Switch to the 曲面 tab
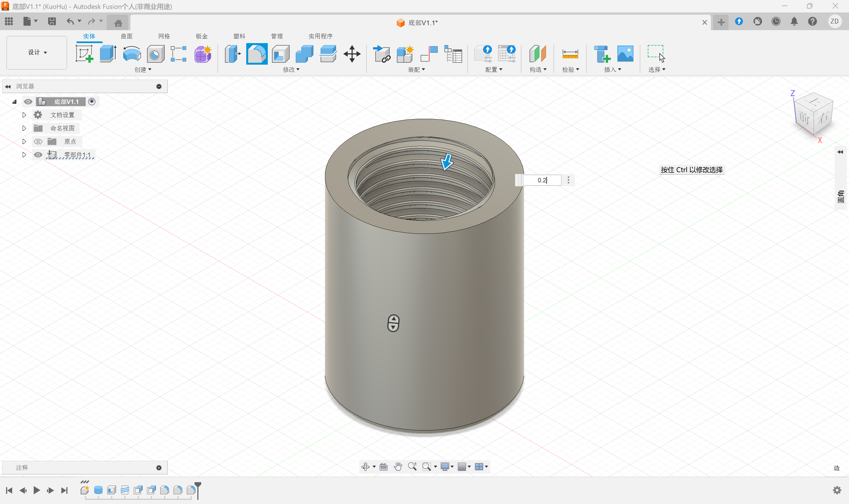Image resolution: width=849 pixels, height=504 pixels. 127,36
